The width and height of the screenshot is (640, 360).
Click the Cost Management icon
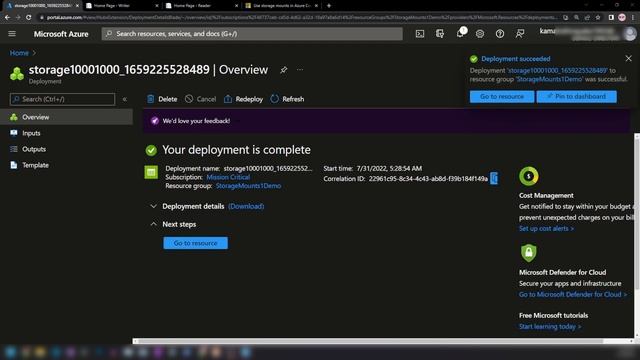coord(529,176)
